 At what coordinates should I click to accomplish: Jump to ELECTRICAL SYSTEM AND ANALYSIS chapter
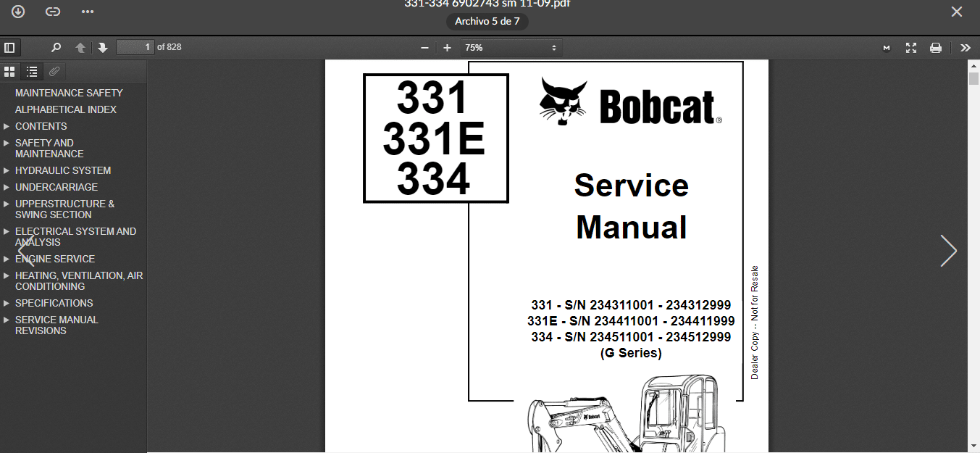[75, 237]
